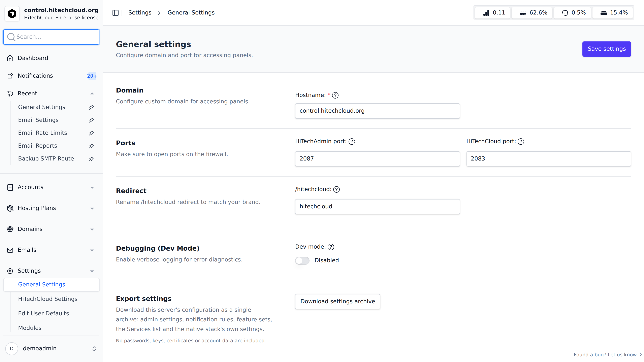The height and width of the screenshot is (362, 644).
Task: Pin Email Settings in Recent list
Action: point(91,120)
